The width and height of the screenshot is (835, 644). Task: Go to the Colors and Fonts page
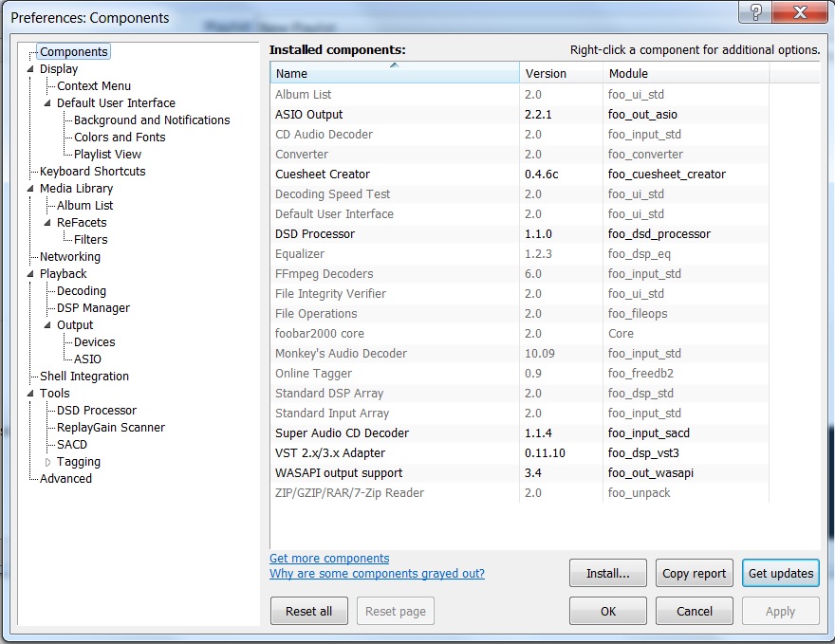point(120,138)
